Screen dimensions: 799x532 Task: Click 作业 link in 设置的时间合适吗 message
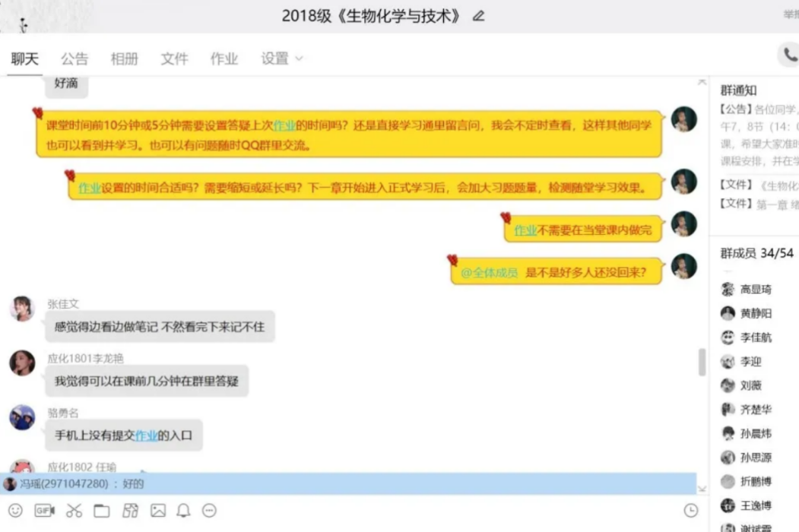coord(90,188)
